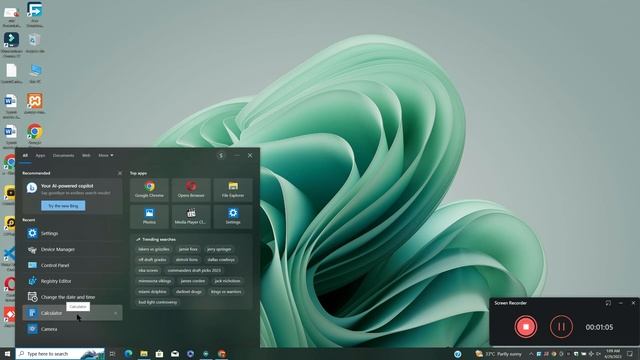Launch Photos from the Top apps grid
This screenshot has height=360, width=640.
click(149, 216)
